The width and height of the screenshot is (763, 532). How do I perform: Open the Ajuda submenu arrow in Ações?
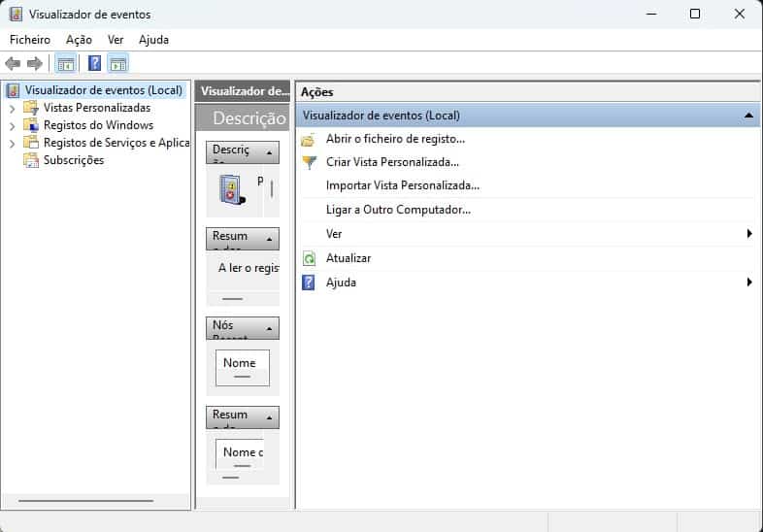(x=749, y=283)
